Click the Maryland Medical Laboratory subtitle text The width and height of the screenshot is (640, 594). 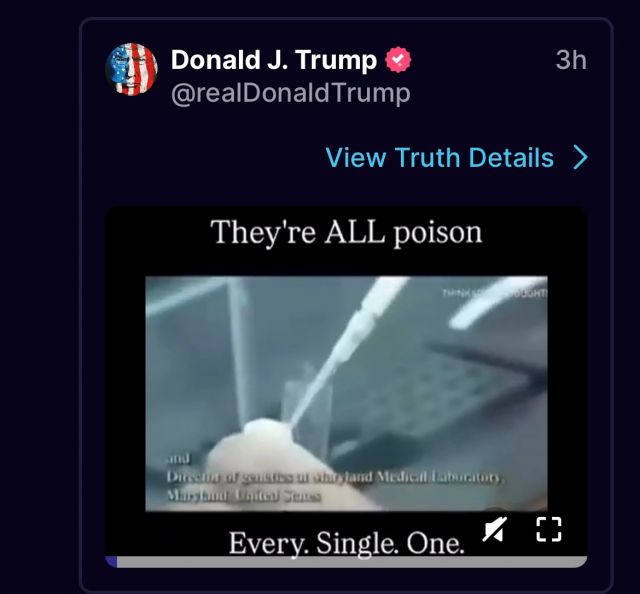[x=335, y=477]
